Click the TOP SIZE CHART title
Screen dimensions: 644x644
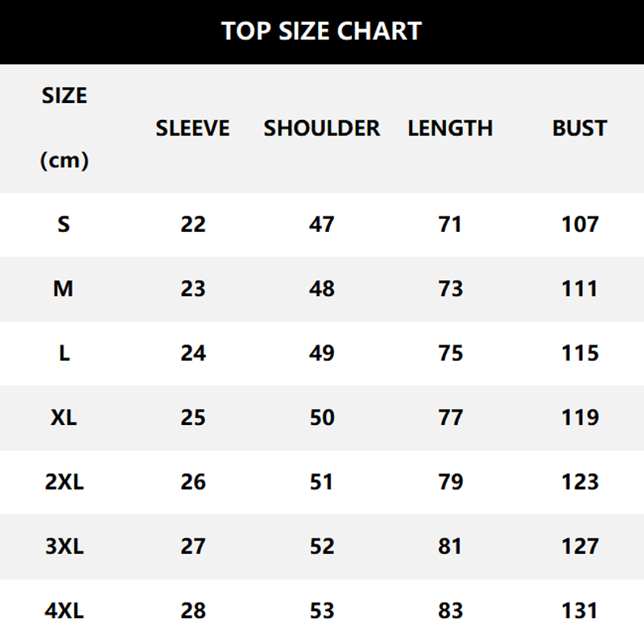point(321,31)
